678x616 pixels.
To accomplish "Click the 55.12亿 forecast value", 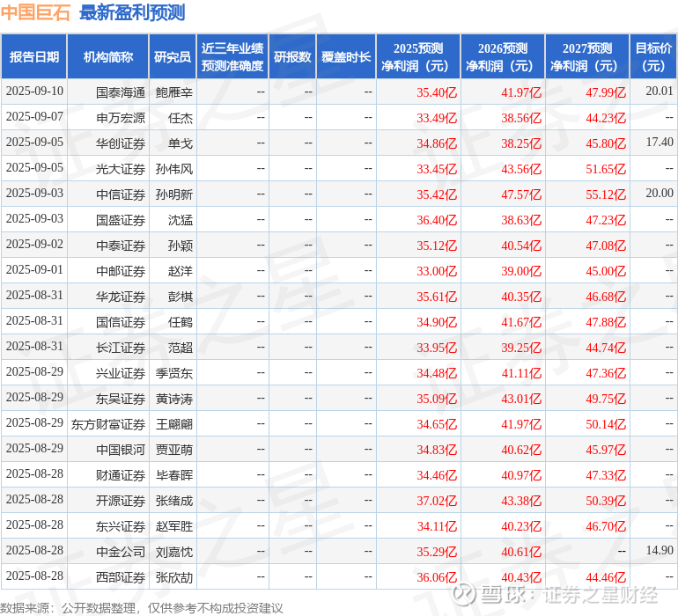I will pos(606,194).
